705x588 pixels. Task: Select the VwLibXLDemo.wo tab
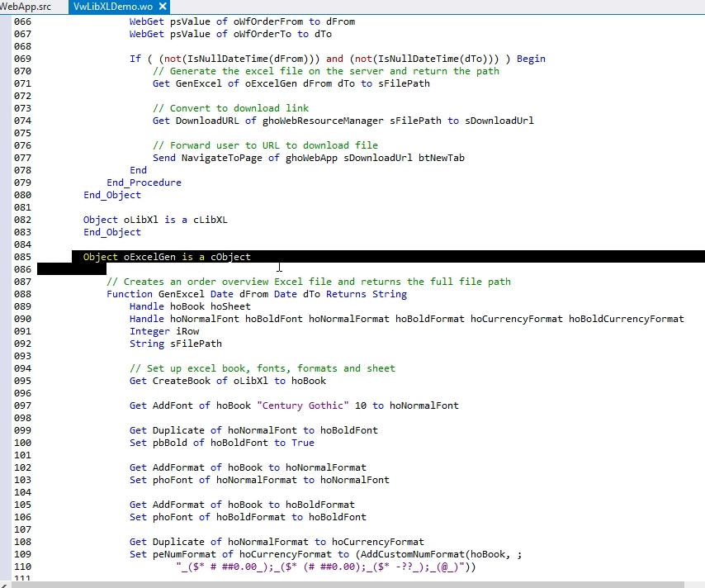(108, 6)
